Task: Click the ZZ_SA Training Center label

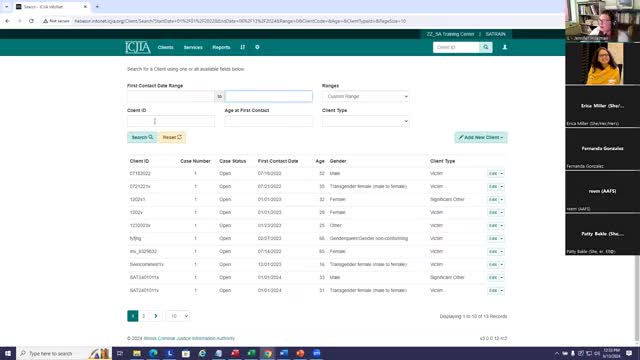Action: [x=450, y=34]
